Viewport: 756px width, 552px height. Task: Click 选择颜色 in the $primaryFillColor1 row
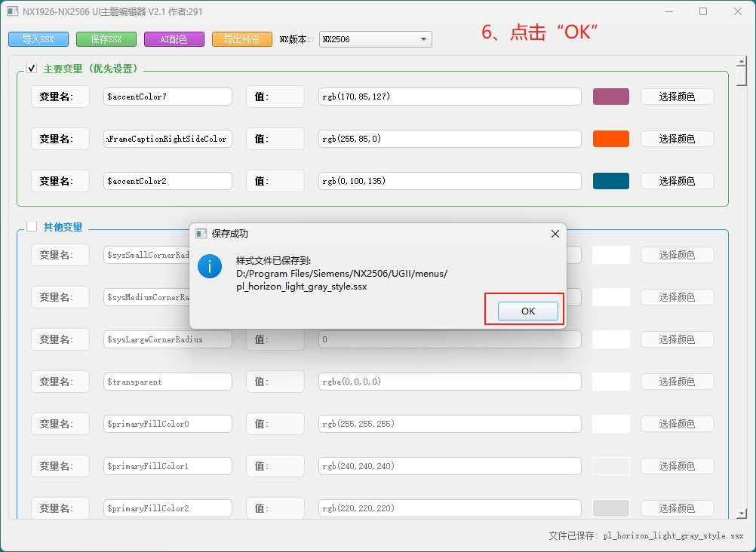(677, 466)
